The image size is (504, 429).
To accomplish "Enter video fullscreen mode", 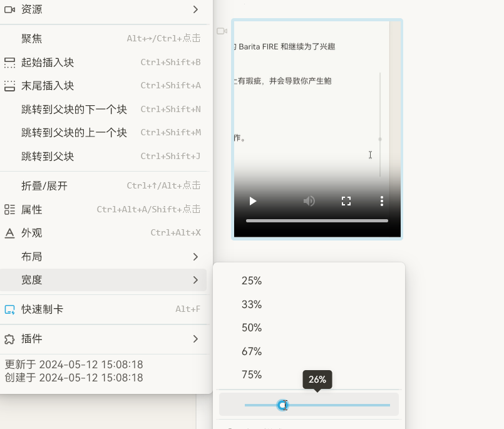I will tap(346, 201).
